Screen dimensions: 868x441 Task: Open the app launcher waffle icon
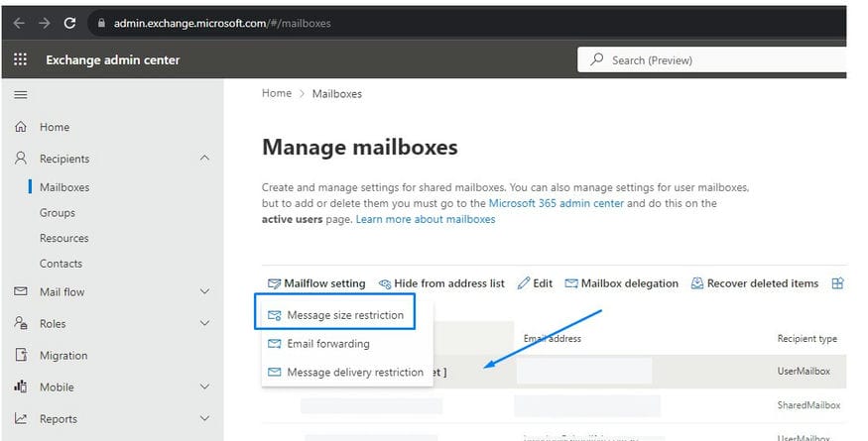click(x=20, y=59)
